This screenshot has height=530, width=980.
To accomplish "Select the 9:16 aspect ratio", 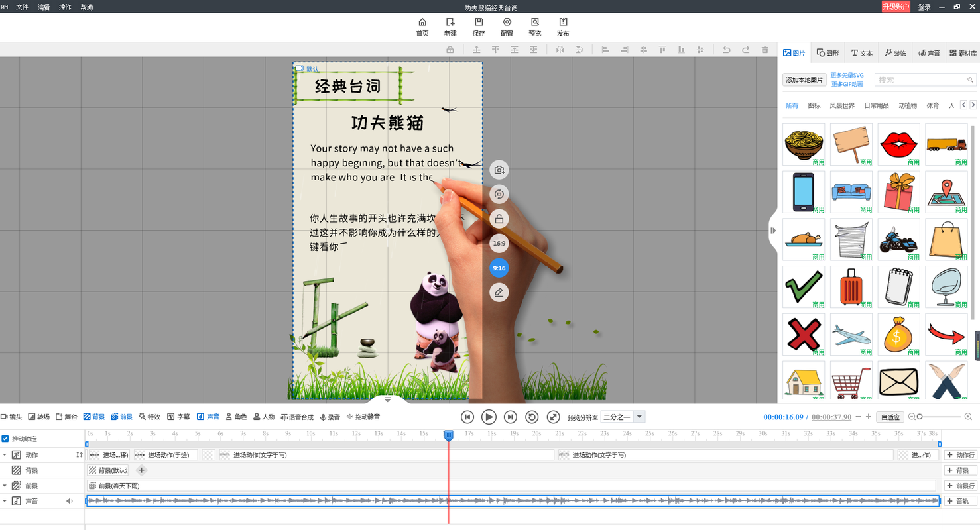I will (499, 268).
